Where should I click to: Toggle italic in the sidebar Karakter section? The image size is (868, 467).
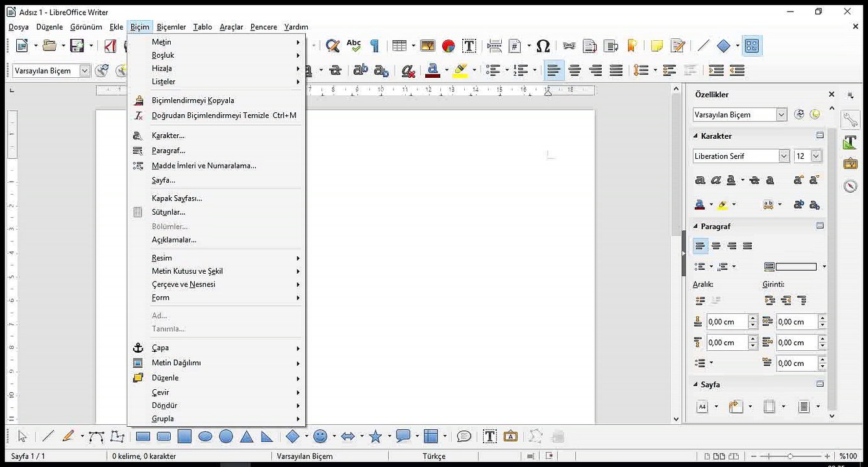715,180
